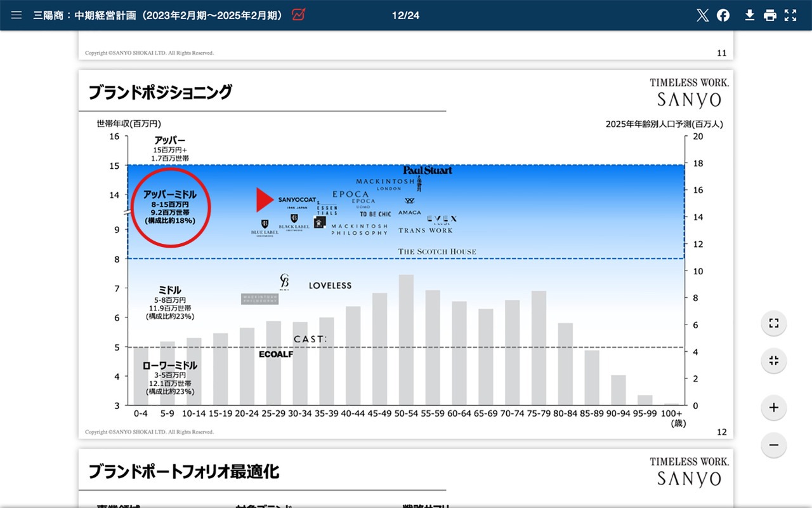This screenshot has width=812, height=508.
Task: Click the Paul Stuart brand logo
Action: coord(428,170)
